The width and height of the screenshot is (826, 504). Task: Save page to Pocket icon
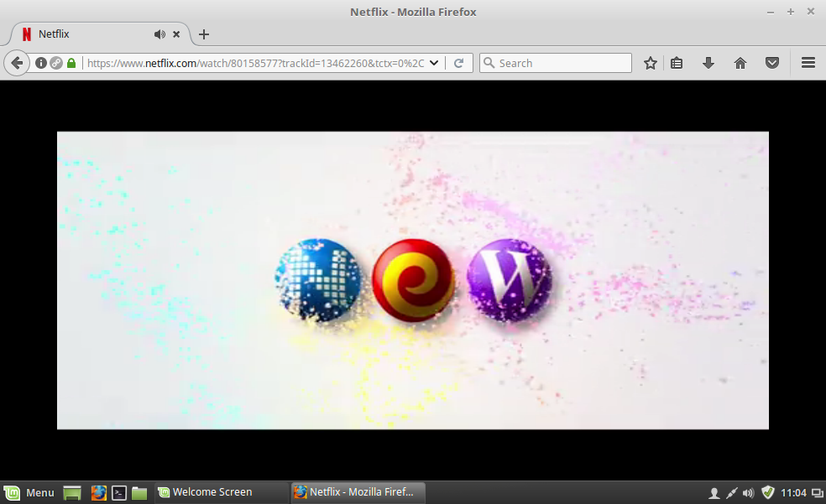pos(772,63)
